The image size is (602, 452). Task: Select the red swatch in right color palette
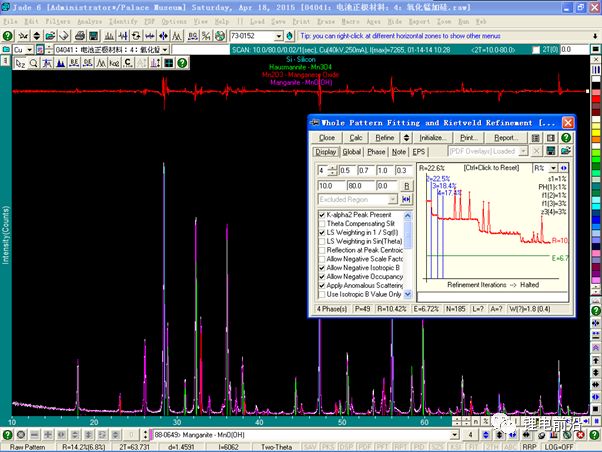pos(596,99)
